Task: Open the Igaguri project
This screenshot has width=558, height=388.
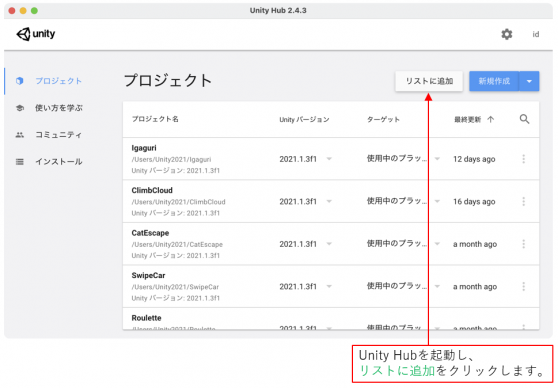Action: 144,148
